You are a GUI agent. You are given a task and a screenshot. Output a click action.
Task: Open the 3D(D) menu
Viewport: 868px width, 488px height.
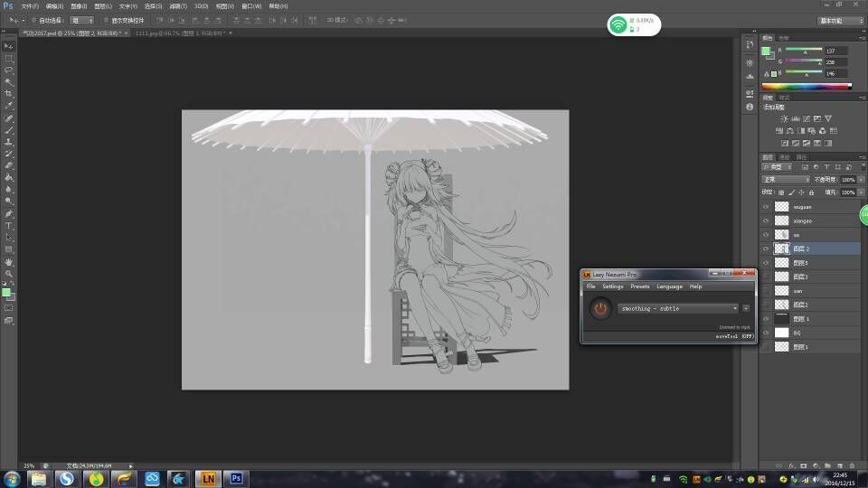tap(202, 6)
